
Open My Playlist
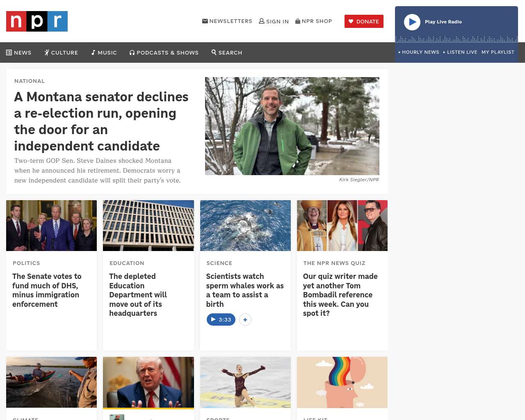click(x=498, y=52)
